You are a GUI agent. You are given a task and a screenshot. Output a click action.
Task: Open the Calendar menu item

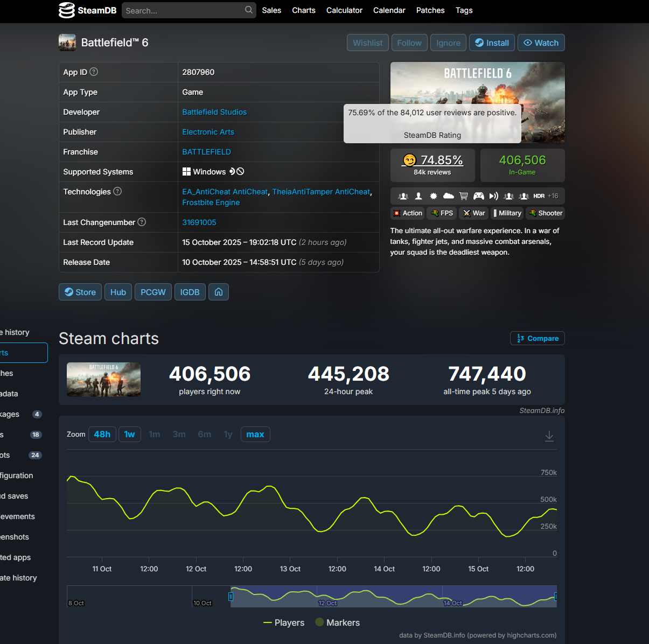tap(389, 10)
